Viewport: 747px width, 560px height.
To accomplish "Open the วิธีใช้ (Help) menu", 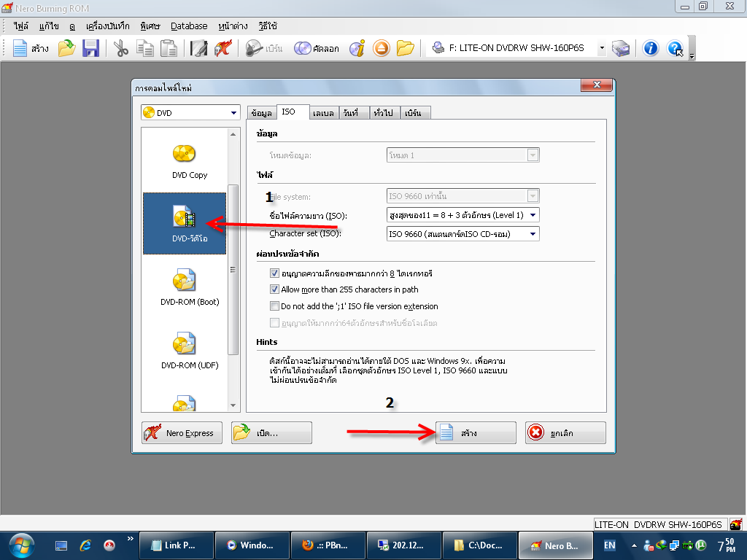I will [267, 26].
